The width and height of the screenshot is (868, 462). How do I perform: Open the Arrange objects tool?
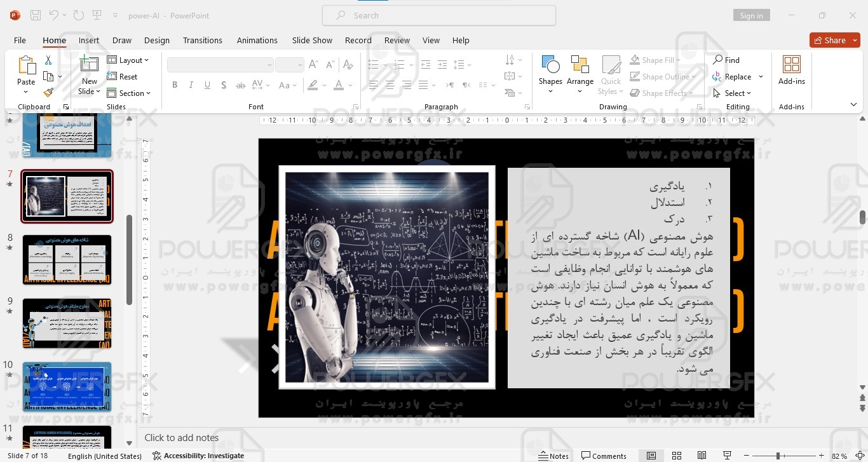(x=580, y=70)
